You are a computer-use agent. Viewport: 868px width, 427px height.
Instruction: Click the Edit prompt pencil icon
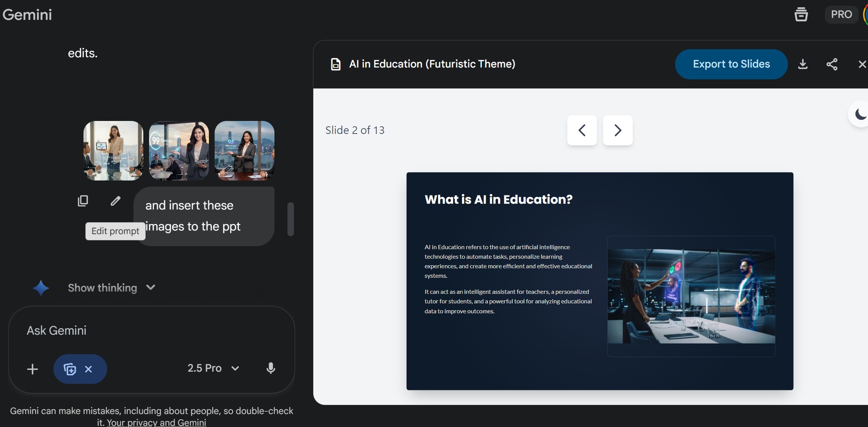[x=116, y=201]
